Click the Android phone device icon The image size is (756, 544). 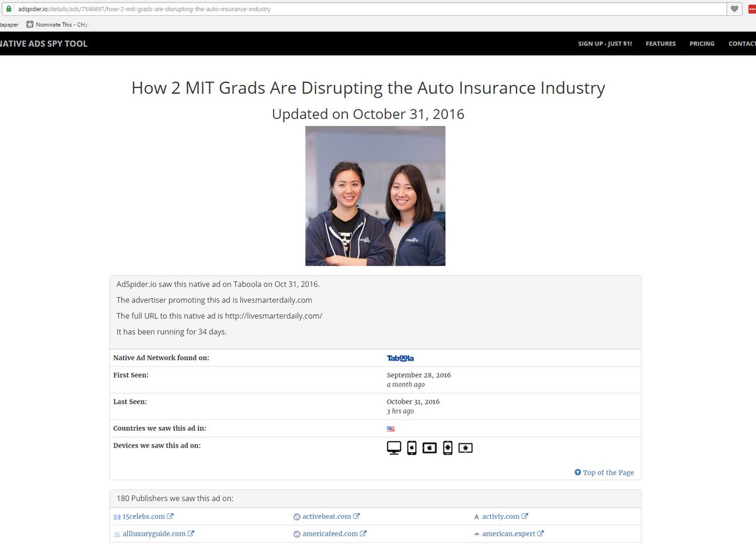pyautogui.click(x=448, y=448)
